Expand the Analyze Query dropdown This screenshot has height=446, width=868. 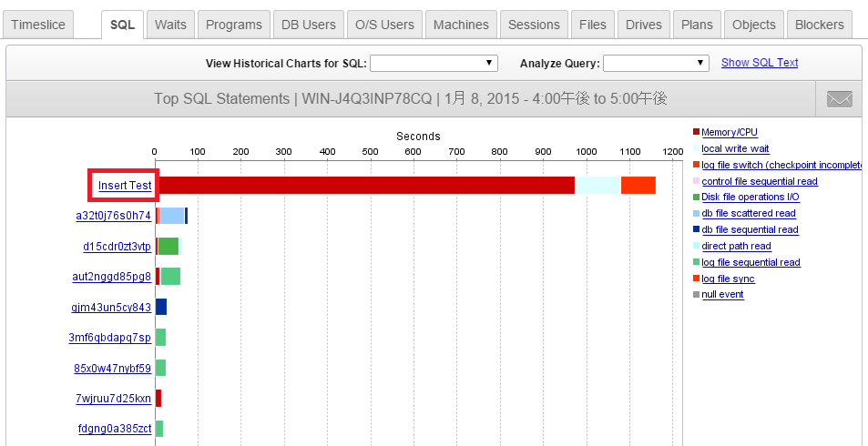pos(656,63)
